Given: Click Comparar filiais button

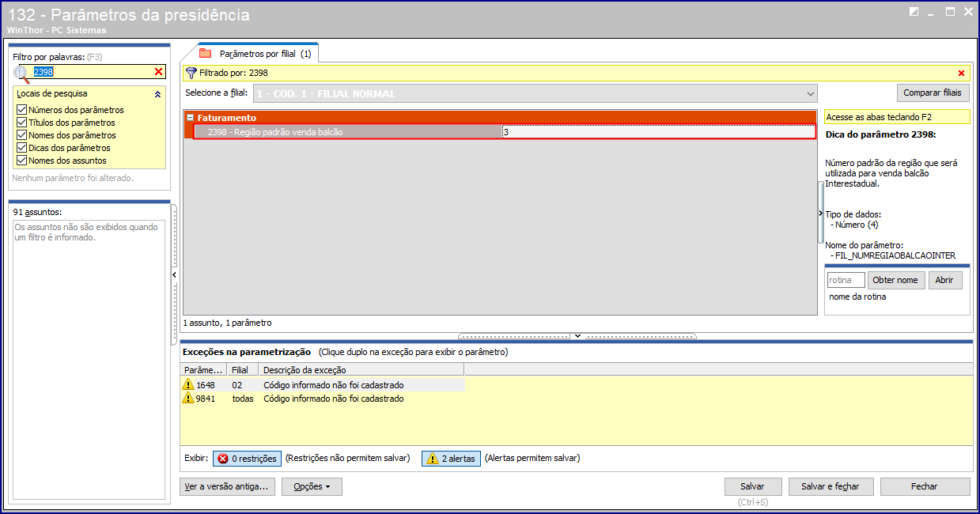Looking at the screenshot, I should point(933,93).
